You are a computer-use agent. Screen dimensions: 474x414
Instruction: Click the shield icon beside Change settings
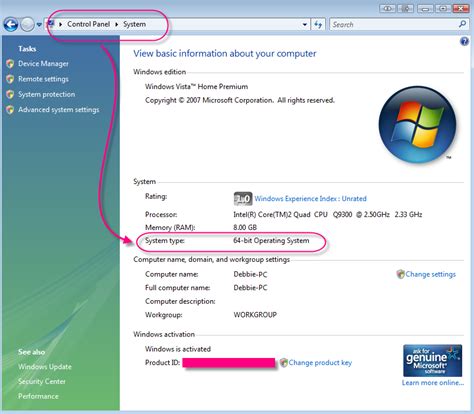(400, 274)
